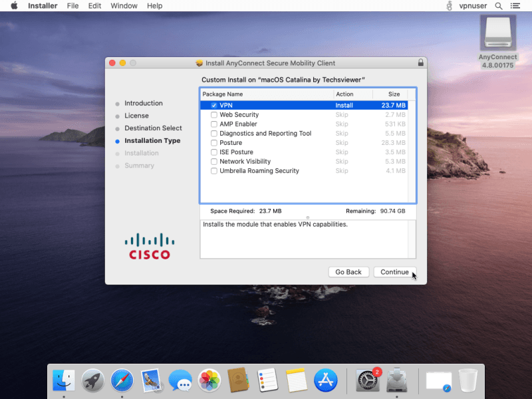532x399 pixels.
Task: Open Photos app in the Dock
Action: coord(209,380)
